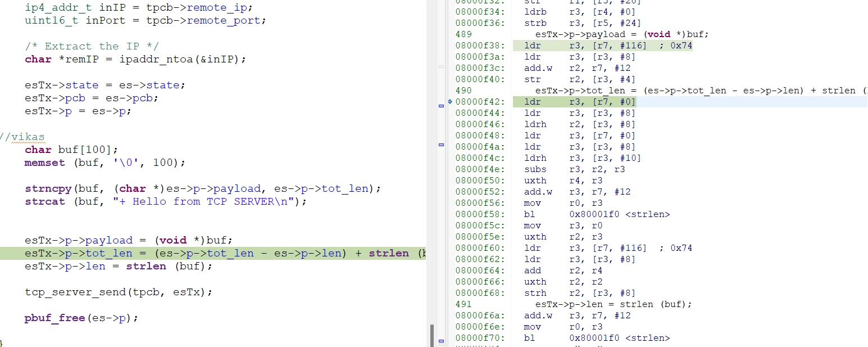This screenshot has width=868, height=347.
Task: Click the '; 0x74' comment at 08000f38
Action: tap(676, 46)
